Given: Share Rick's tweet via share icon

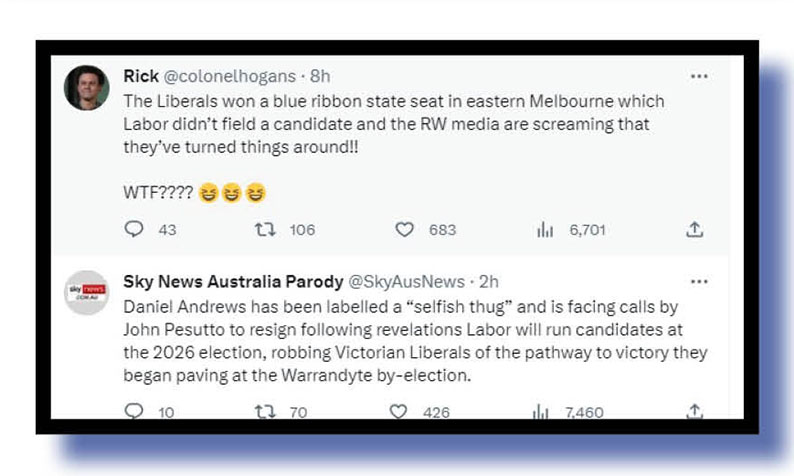Looking at the screenshot, I should point(693,230).
